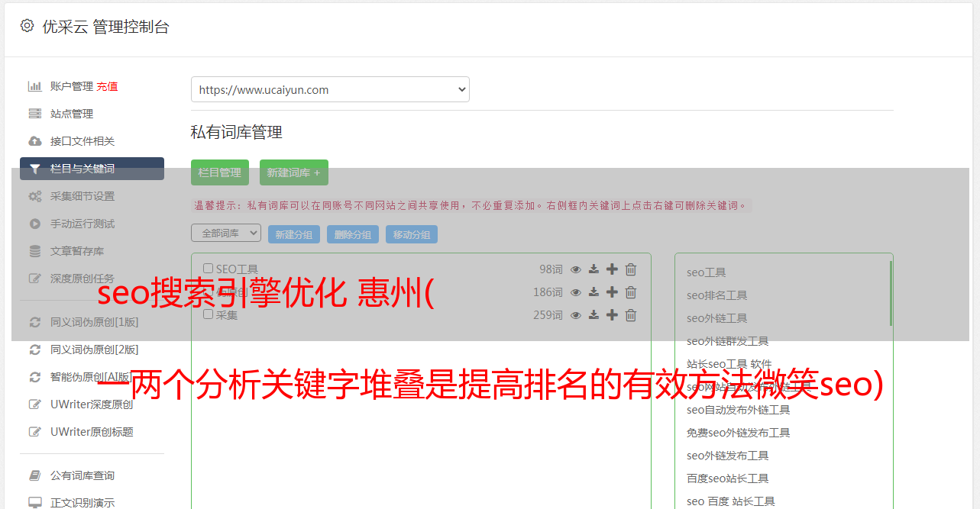Click the 移动分组 button
The height and width of the screenshot is (509, 980).
pyautogui.click(x=412, y=234)
